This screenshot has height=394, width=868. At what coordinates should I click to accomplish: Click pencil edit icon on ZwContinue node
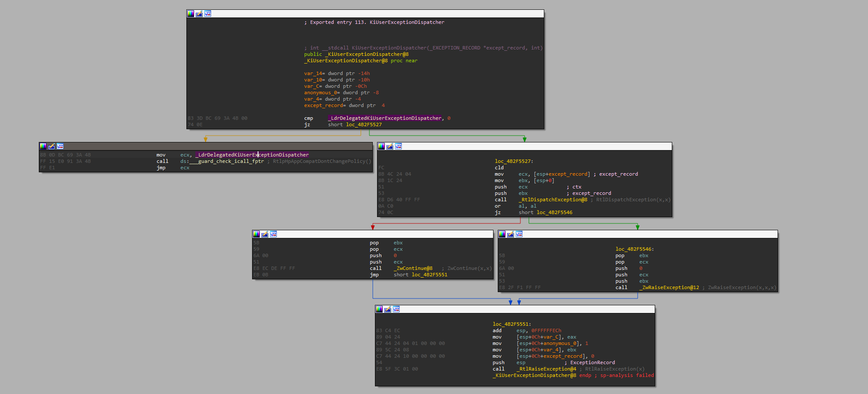pos(265,234)
